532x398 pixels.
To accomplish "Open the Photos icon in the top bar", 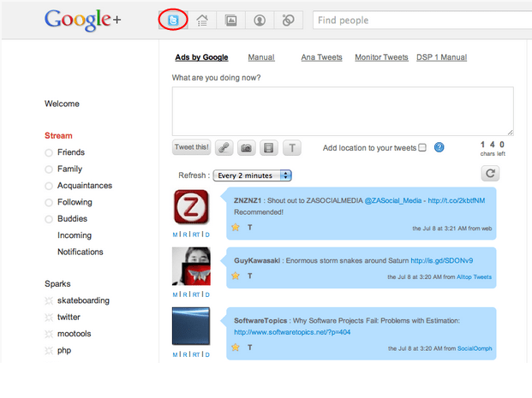I will [x=230, y=21].
